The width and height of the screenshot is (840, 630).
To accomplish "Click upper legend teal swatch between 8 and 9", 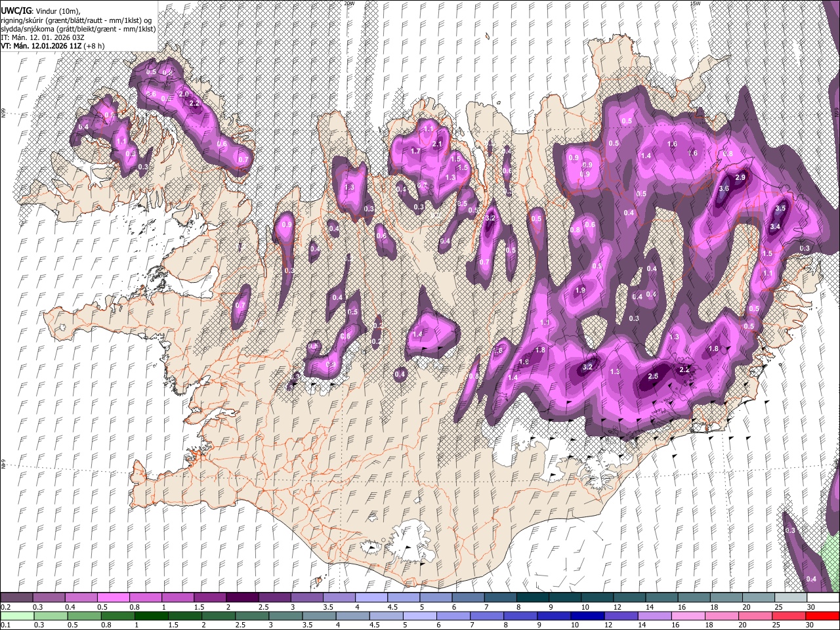I will pyautogui.click(x=532, y=597).
